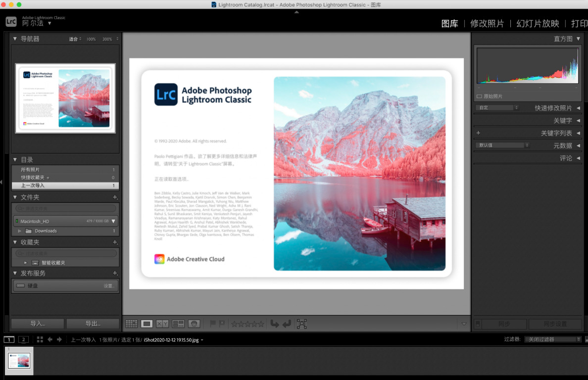Click the LrC logo in the identity plate
The image size is (588, 380).
coord(11,22)
